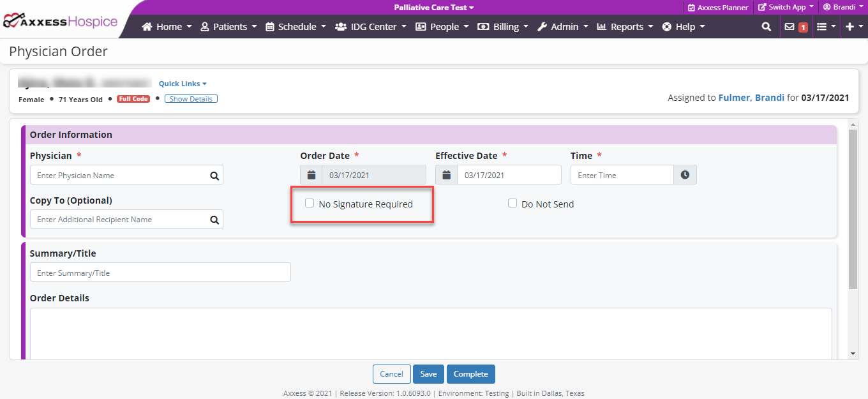Click the Physician field search icon
This screenshot has height=399, width=868.
click(214, 176)
